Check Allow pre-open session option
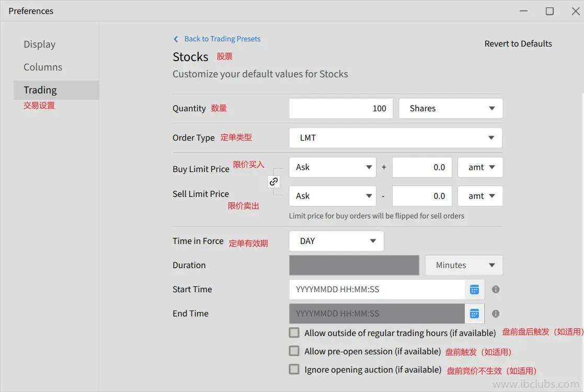 [294, 351]
